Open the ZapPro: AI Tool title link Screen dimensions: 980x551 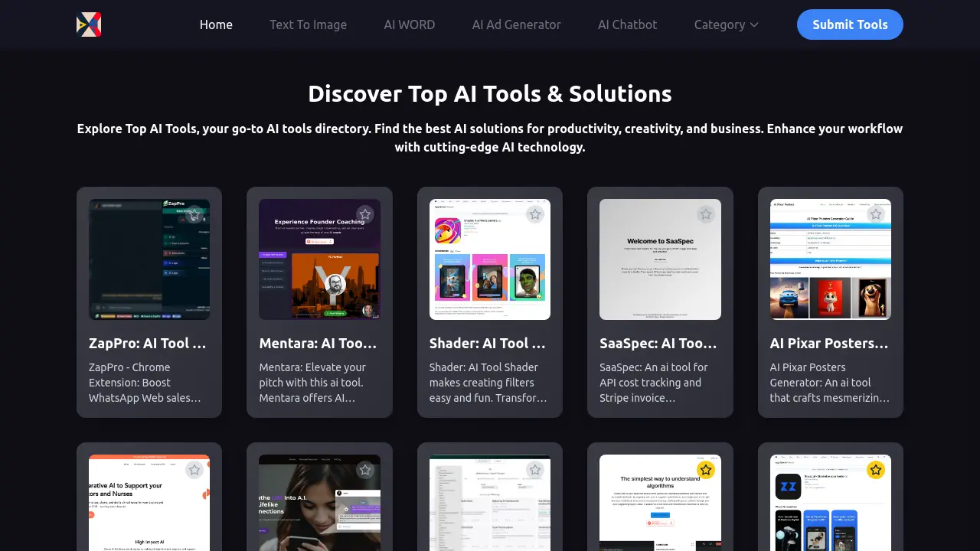(x=149, y=344)
